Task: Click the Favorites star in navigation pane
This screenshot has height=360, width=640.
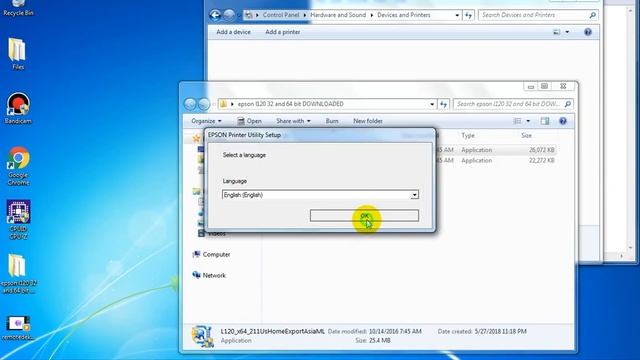Action: pos(196,138)
